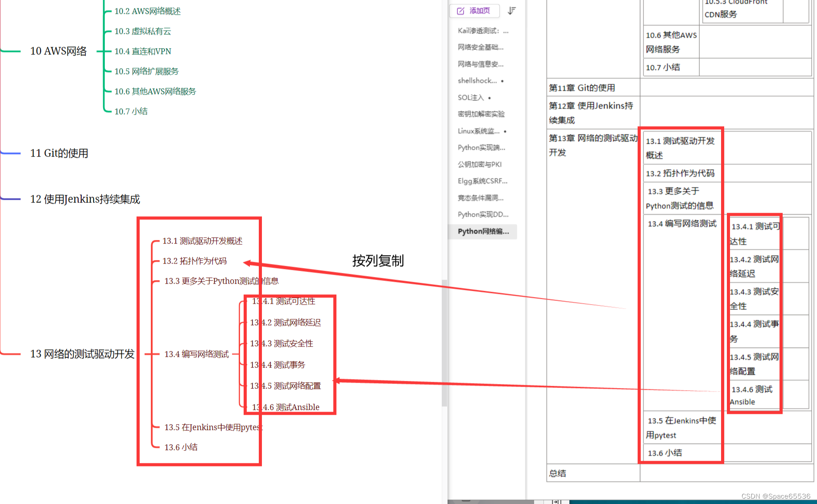Select mind map node 13.4.1 测试可达性

click(283, 301)
